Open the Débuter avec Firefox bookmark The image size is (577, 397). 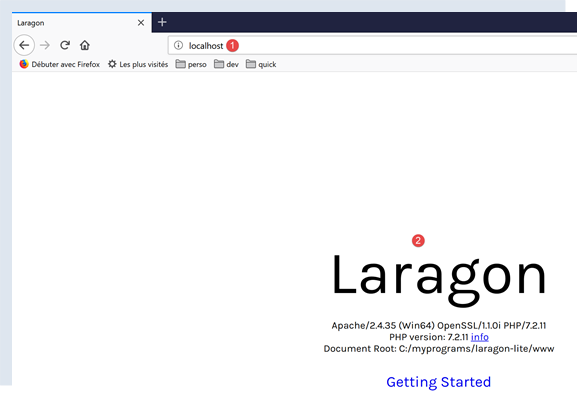click(x=60, y=64)
